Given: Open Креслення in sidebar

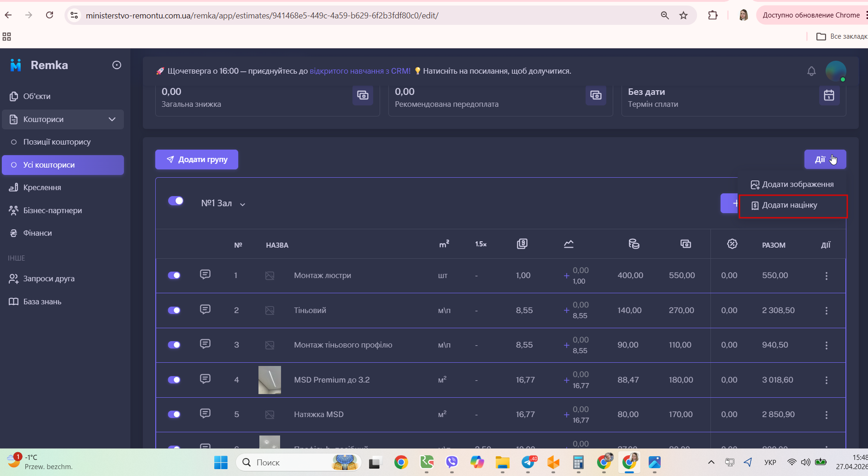Looking at the screenshot, I should coord(63,187).
